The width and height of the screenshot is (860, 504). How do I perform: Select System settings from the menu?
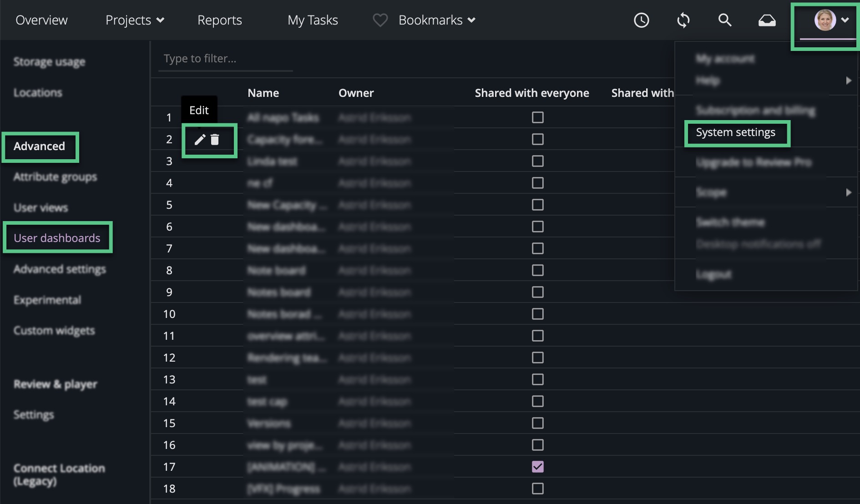736,132
